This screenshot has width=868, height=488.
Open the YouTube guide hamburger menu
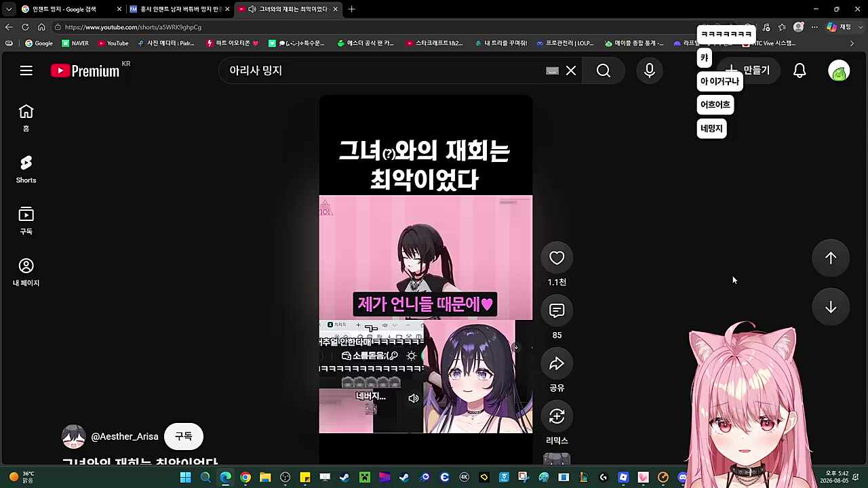pos(26,70)
